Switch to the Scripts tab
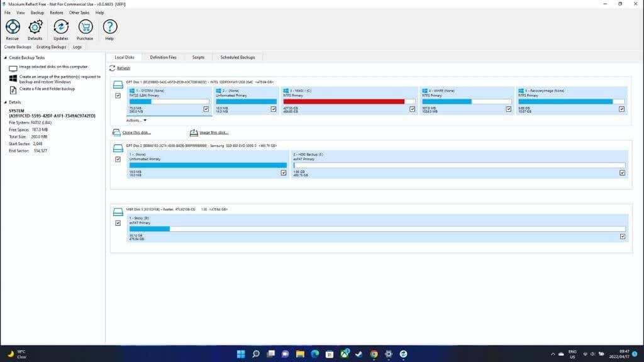 click(x=198, y=57)
